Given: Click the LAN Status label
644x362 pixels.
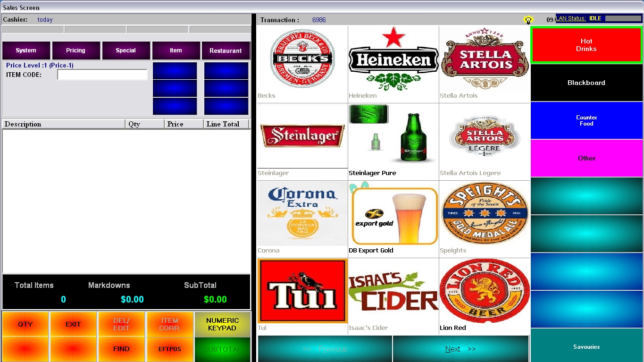Looking at the screenshot, I should [x=571, y=18].
